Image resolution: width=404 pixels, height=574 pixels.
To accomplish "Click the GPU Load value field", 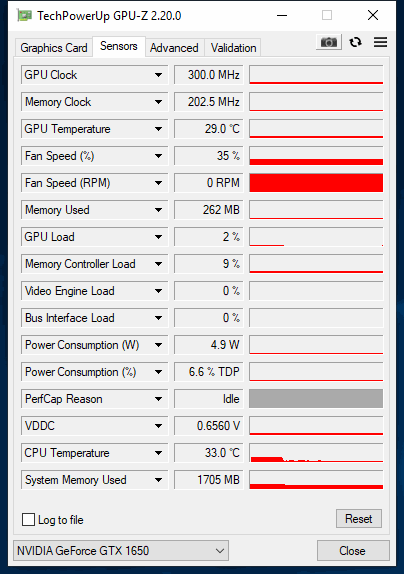I will click(209, 237).
